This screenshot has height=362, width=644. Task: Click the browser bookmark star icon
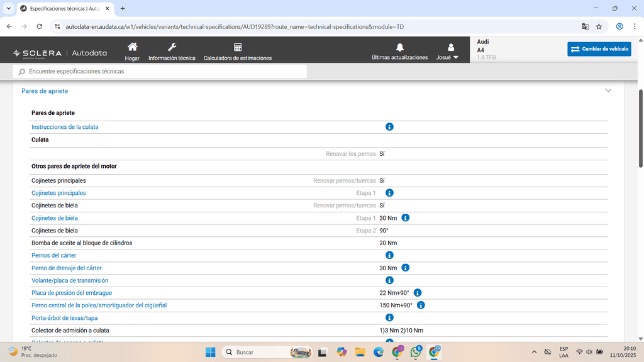point(599,26)
